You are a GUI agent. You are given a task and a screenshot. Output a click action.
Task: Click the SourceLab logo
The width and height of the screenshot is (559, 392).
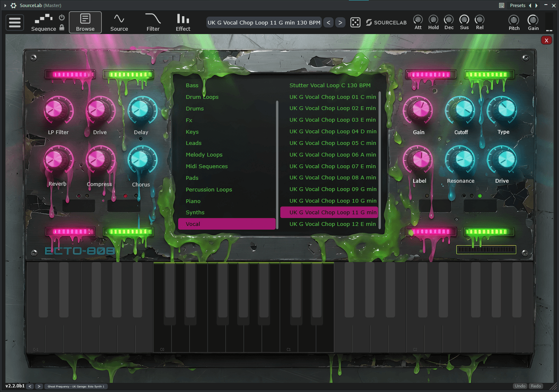[386, 22]
